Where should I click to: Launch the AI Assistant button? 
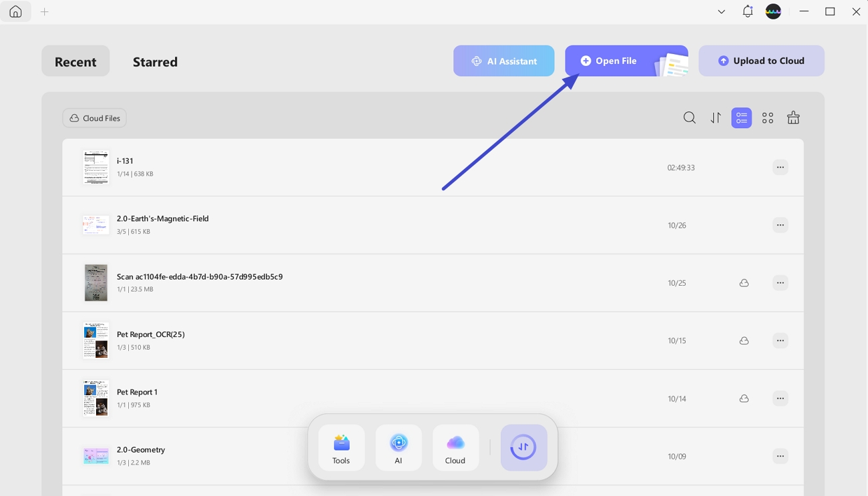coord(504,61)
